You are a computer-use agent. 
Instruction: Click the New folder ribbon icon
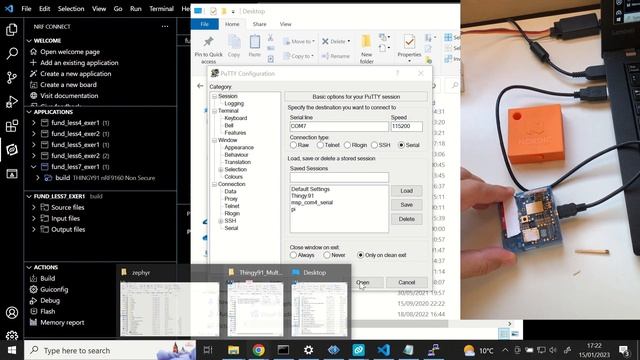(366, 42)
